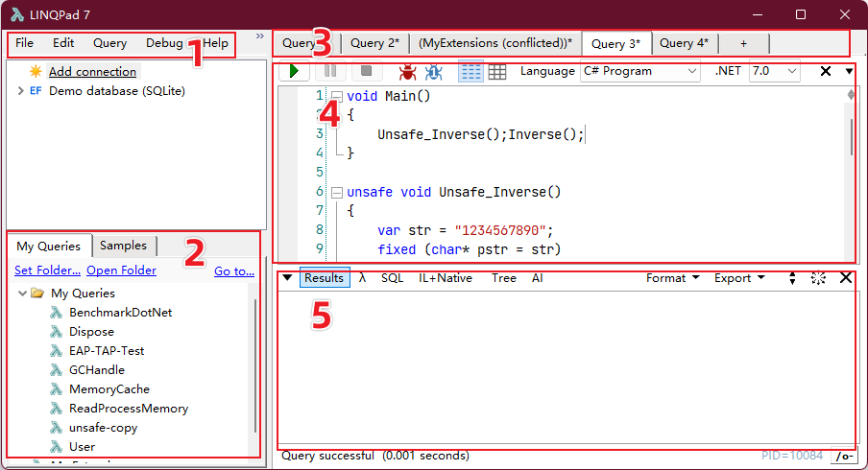This screenshot has height=470, width=868.
Task: Open the Edit menu
Action: tap(63, 43)
